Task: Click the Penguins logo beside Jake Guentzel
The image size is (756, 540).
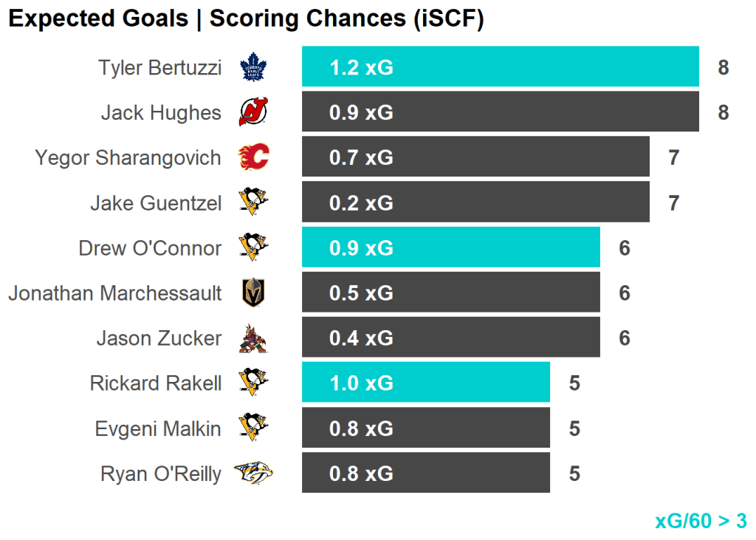Action: (253, 202)
